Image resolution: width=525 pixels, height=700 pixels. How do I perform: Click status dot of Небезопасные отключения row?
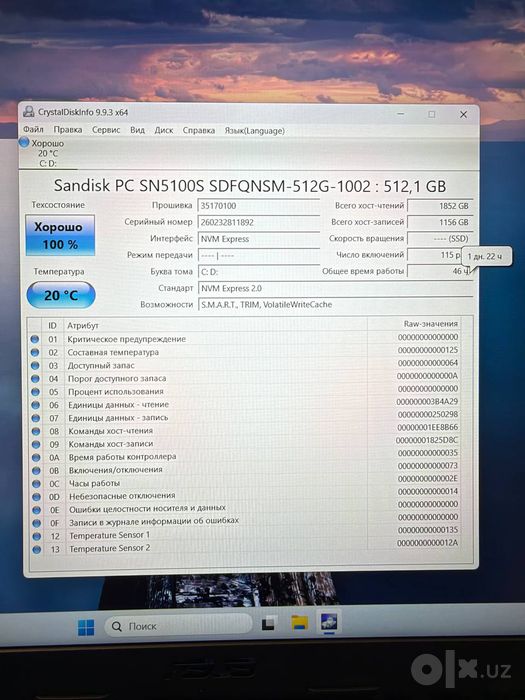[x=37, y=496]
